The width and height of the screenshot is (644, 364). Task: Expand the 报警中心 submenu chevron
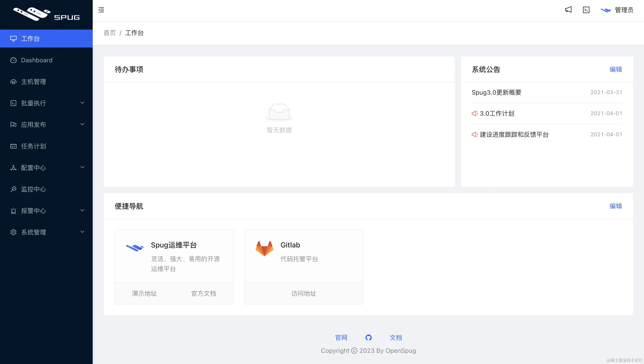(82, 210)
